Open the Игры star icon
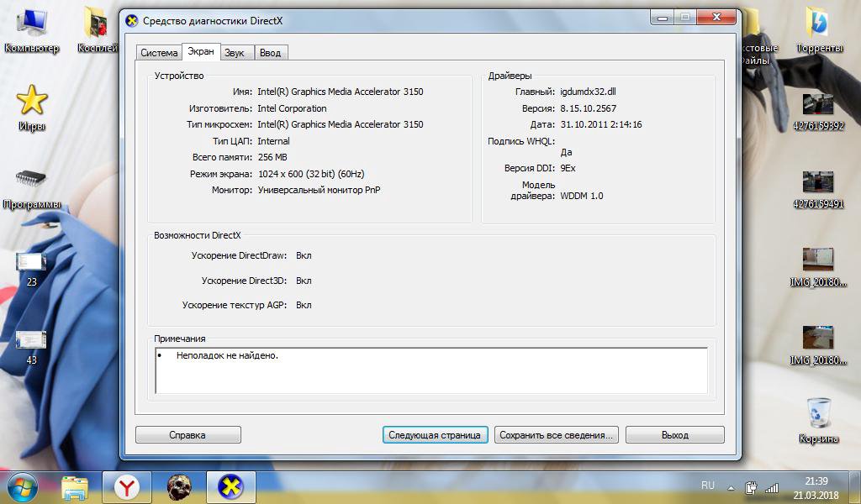This screenshot has width=861, height=504. coord(31,108)
